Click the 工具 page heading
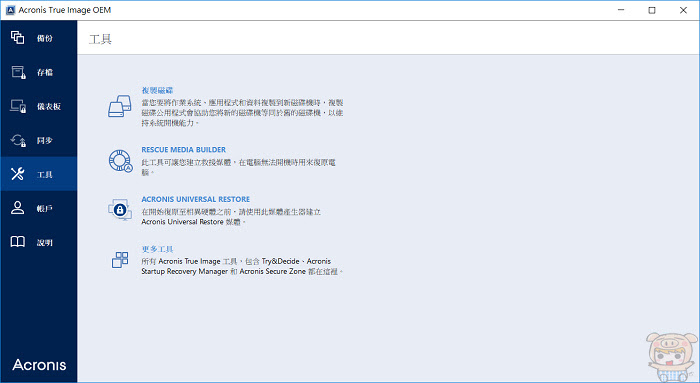Screen dimensions: 700x383 [x=100, y=39]
